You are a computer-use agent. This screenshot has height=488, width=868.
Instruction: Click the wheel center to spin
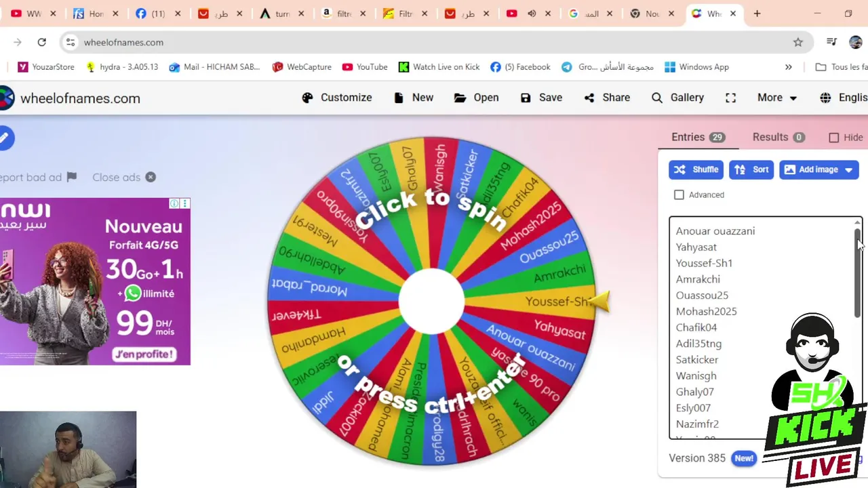coord(431,302)
